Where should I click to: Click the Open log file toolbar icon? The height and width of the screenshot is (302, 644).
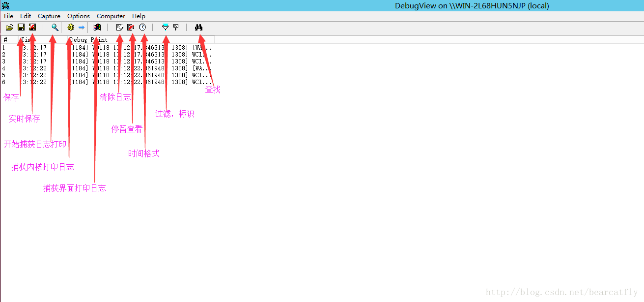click(9, 28)
